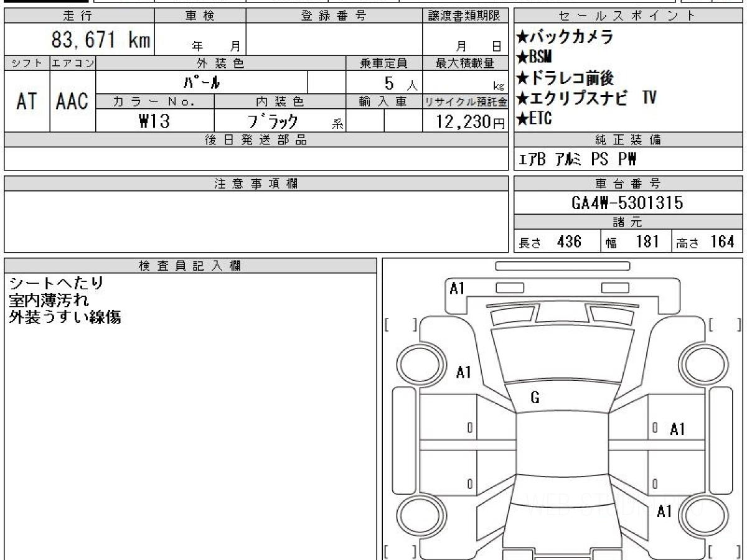Select the リサイクル預託金 header

[x=466, y=101]
